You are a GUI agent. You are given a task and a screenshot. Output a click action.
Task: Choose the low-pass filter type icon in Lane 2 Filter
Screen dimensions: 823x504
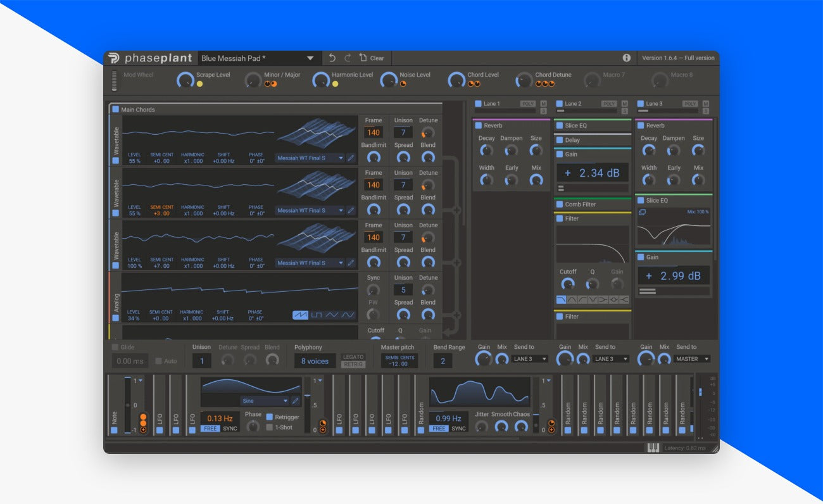click(x=561, y=299)
